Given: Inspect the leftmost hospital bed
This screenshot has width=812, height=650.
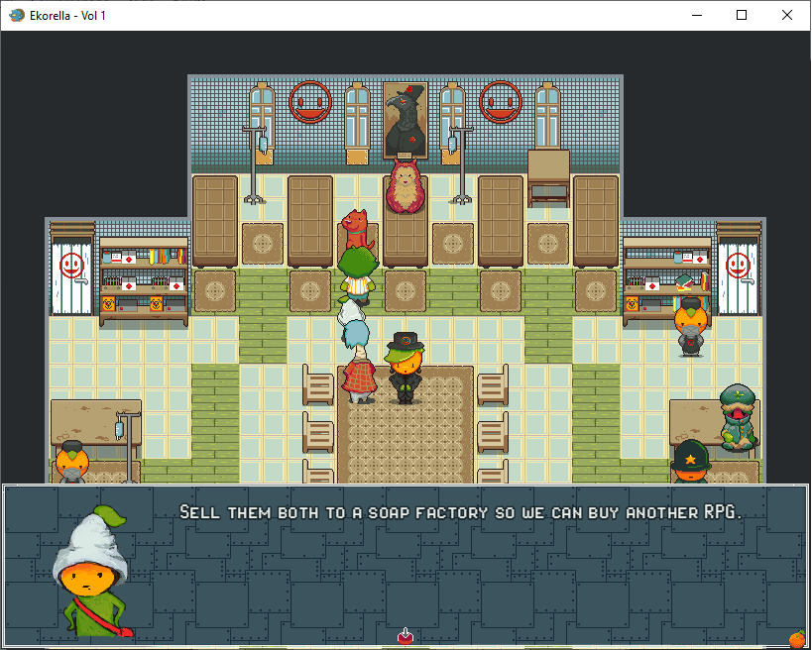Looking at the screenshot, I should [x=215, y=222].
